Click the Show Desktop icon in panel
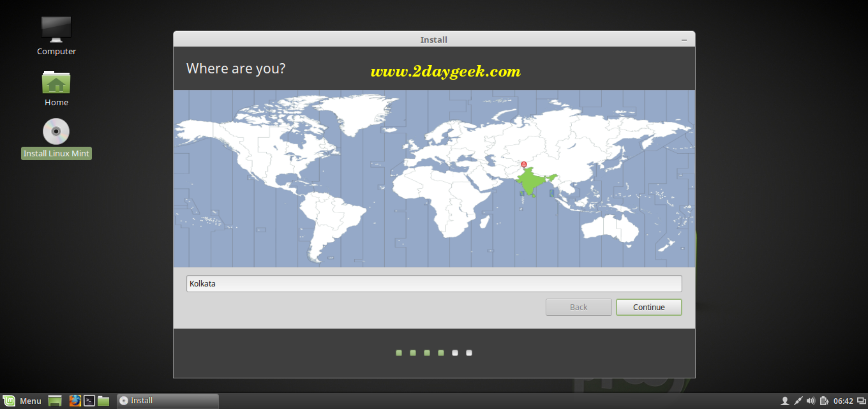Image resolution: width=868 pixels, height=409 pixels. pyautogui.click(x=55, y=401)
